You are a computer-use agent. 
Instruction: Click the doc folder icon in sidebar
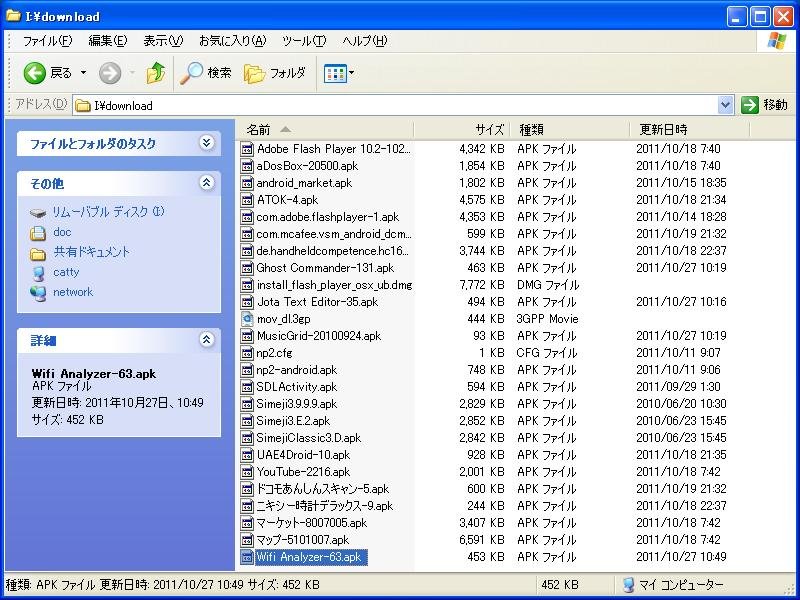point(38,233)
